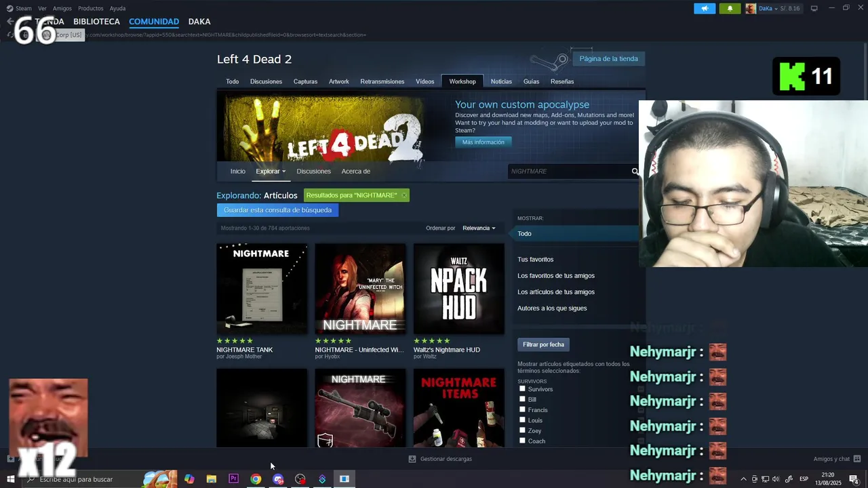Switch to the Todo hub tab
Image resolution: width=868 pixels, height=488 pixels.
pyautogui.click(x=233, y=81)
